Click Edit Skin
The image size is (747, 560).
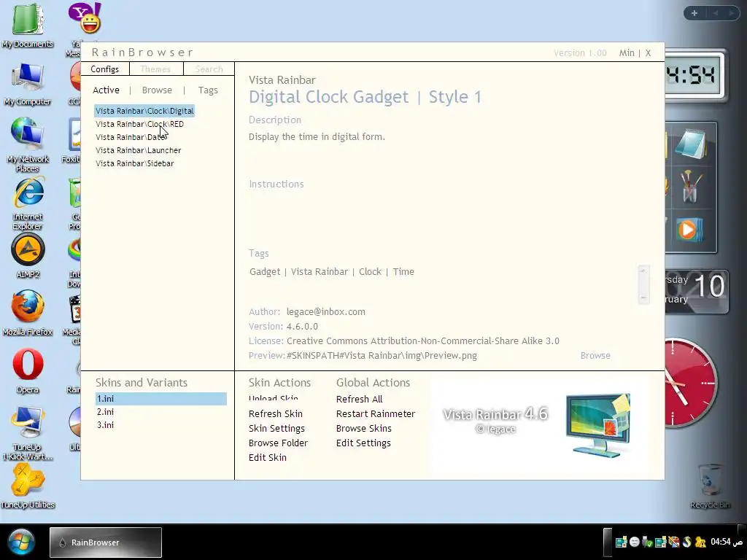[x=267, y=458]
